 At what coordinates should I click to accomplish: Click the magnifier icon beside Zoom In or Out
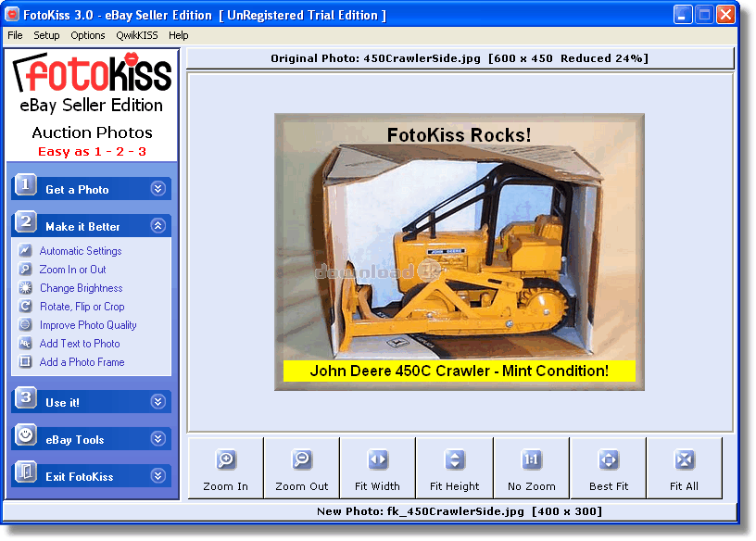(x=25, y=269)
